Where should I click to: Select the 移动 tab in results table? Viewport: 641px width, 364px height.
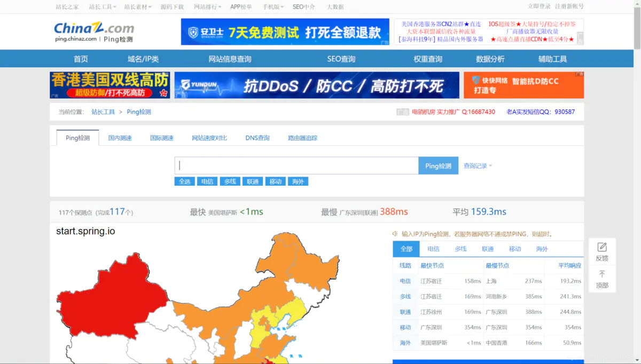(x=515, y=249)
